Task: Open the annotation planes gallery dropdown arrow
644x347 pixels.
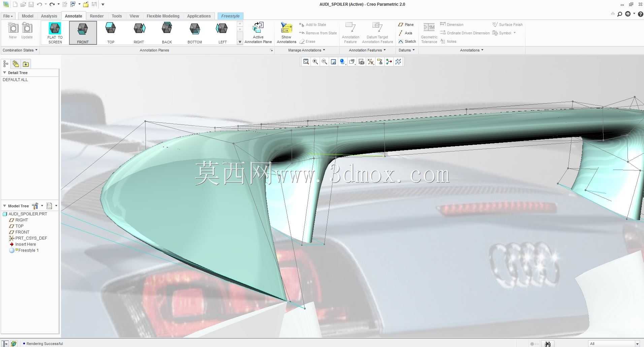Action: 240,42
